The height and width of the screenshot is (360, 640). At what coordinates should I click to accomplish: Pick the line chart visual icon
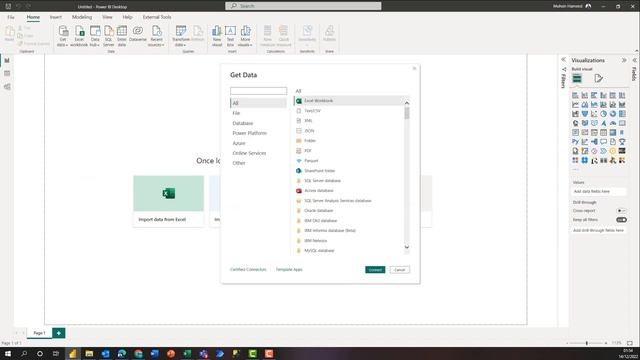tap(575, 105)
